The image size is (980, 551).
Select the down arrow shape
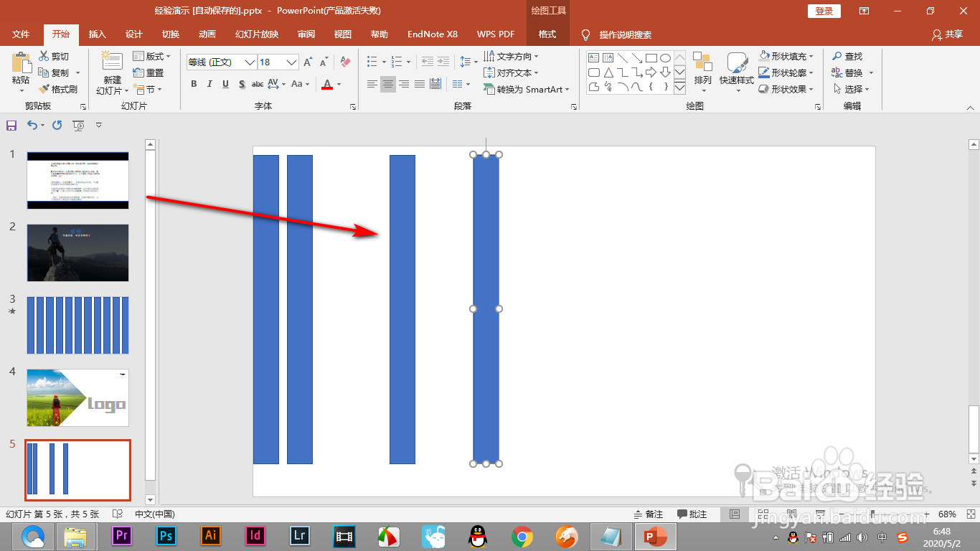click(x=665, y=72)
